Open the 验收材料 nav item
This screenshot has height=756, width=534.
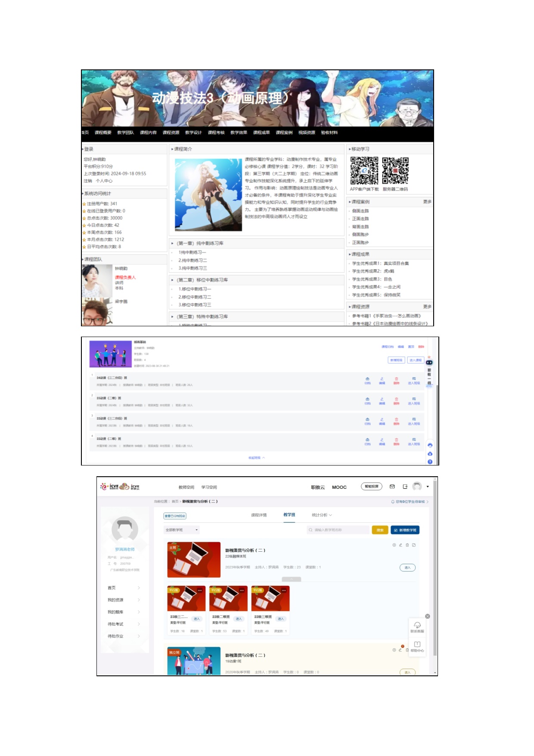tap(329, 132)
